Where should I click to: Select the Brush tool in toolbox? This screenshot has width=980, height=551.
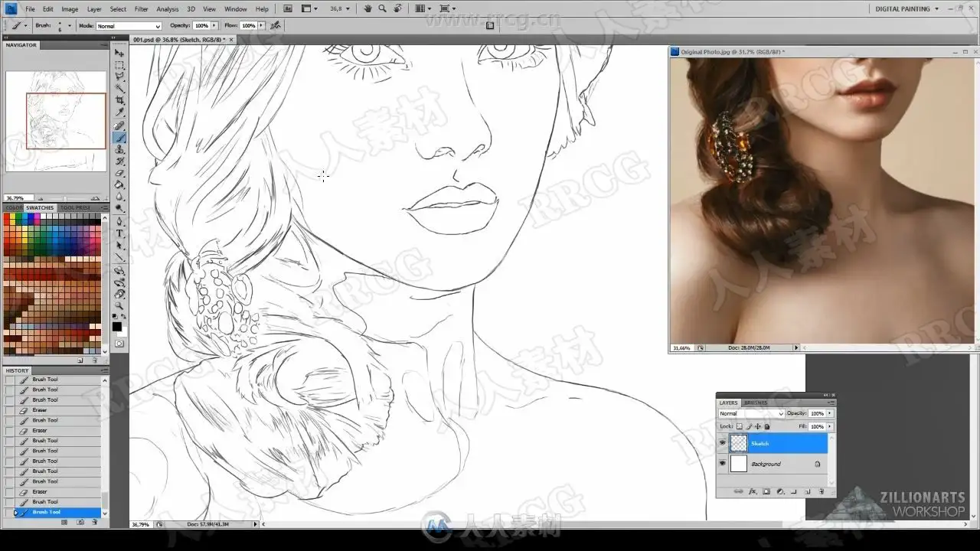point(120,138)
